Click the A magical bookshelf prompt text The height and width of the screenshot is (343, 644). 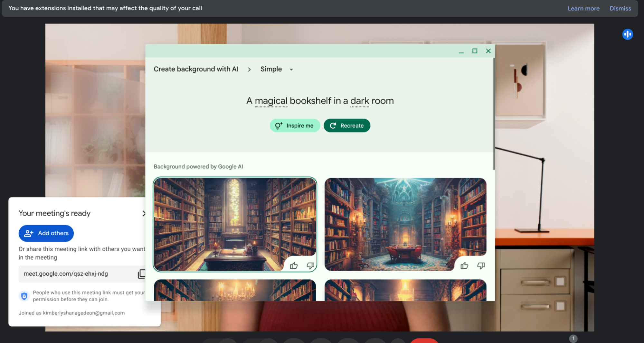click(x=320, y=101)
